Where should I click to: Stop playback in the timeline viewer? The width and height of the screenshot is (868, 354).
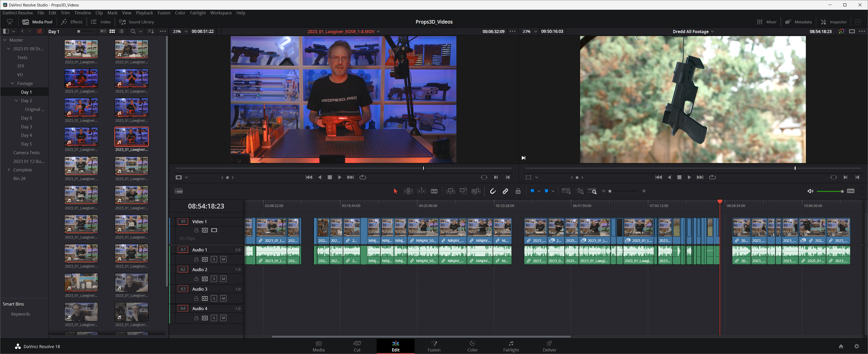[679, 178]
